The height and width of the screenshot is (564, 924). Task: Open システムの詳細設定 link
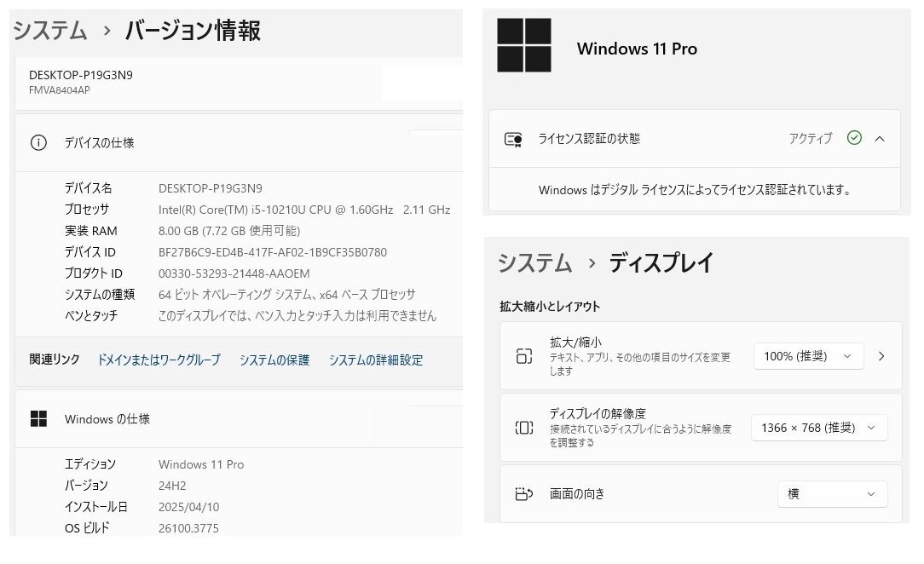coord(375,360)
